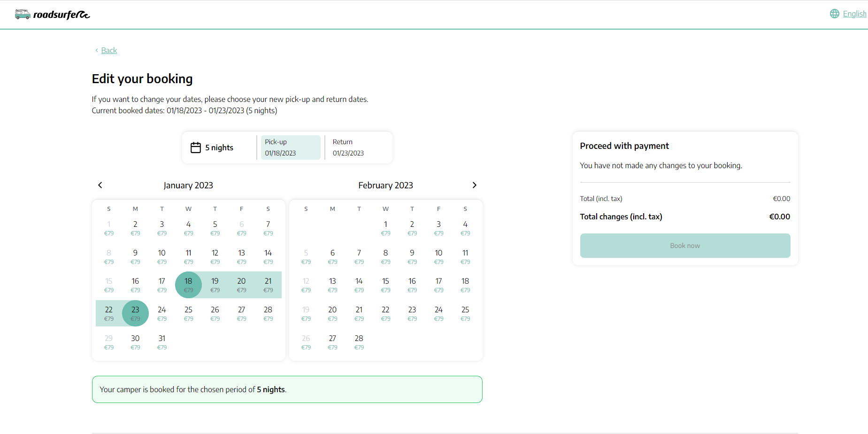Go back via the Back link
Image resolution: width=868 pixels, height=434 pixels.
109,50
